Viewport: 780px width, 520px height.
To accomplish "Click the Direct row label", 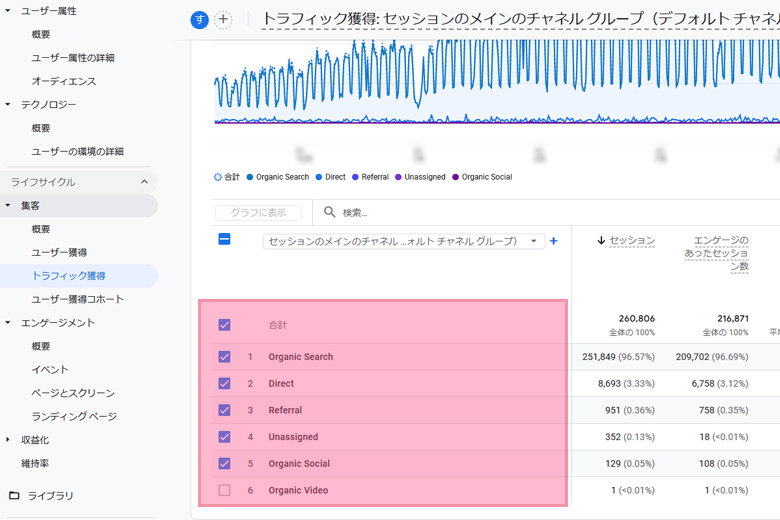I will pos(281,384).
